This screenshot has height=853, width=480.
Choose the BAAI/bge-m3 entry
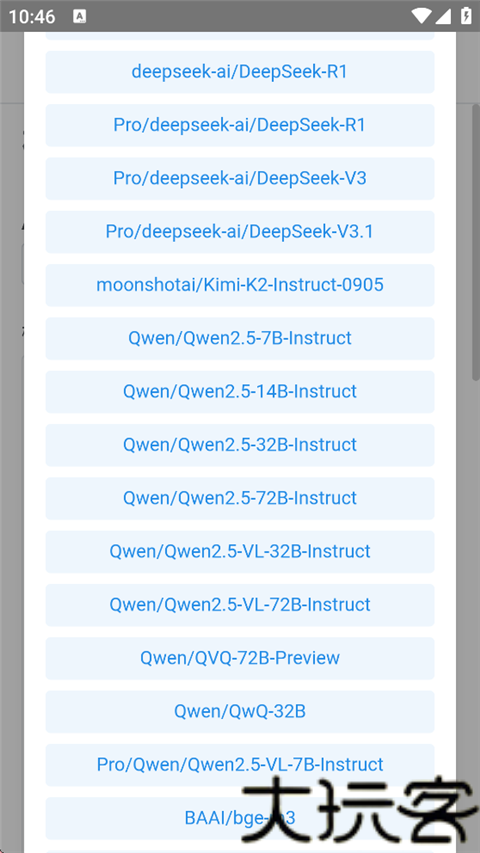[239, 818]
